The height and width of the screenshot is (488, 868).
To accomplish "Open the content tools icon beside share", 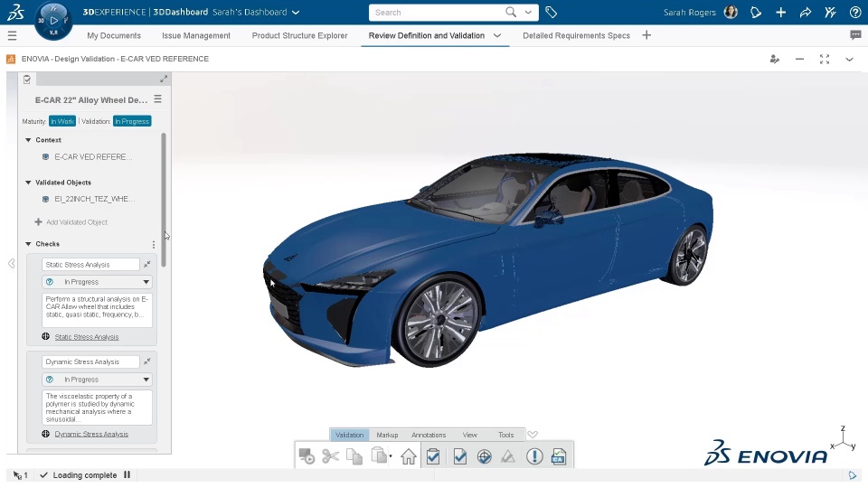I will coord(830,12).
